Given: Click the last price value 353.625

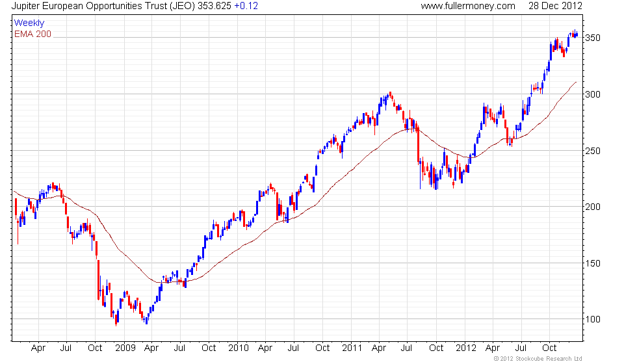Looking at the screenshot, I should [214, 6].
